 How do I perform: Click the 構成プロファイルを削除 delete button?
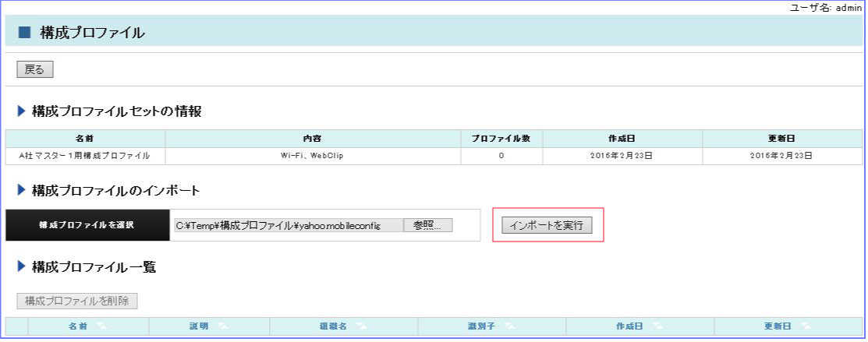[77, 301]
